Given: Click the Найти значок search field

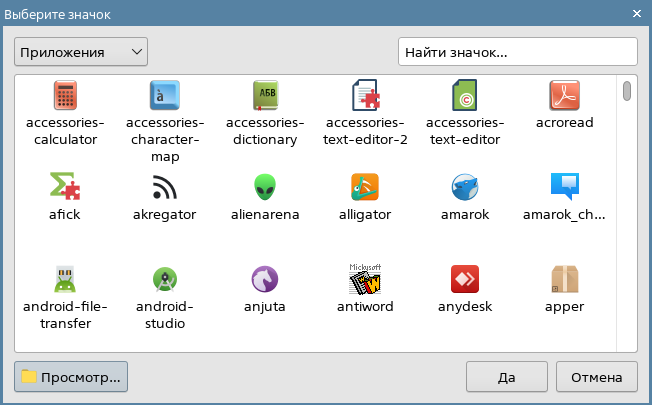Looking at the screenshot, I should pyautogui.click(x=518, y=52).
